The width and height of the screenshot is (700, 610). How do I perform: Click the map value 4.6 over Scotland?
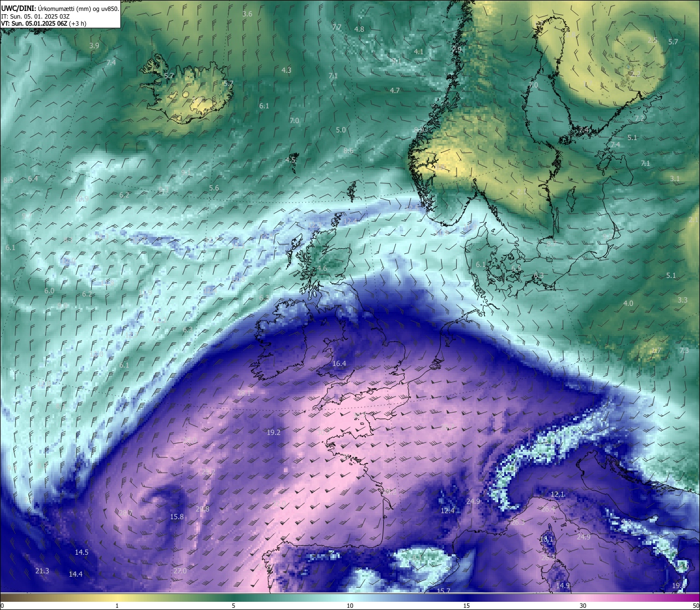click(x=322, y=269)
